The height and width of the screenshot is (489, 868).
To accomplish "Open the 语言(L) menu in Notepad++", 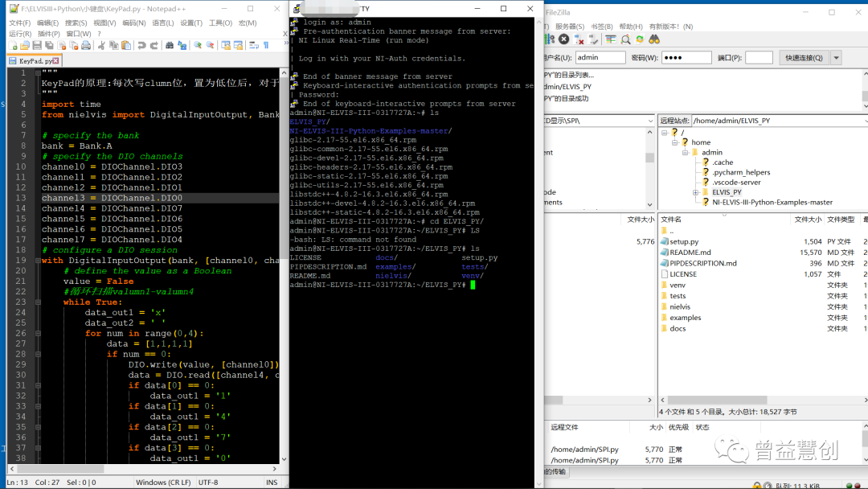I will tap(162, 23).
